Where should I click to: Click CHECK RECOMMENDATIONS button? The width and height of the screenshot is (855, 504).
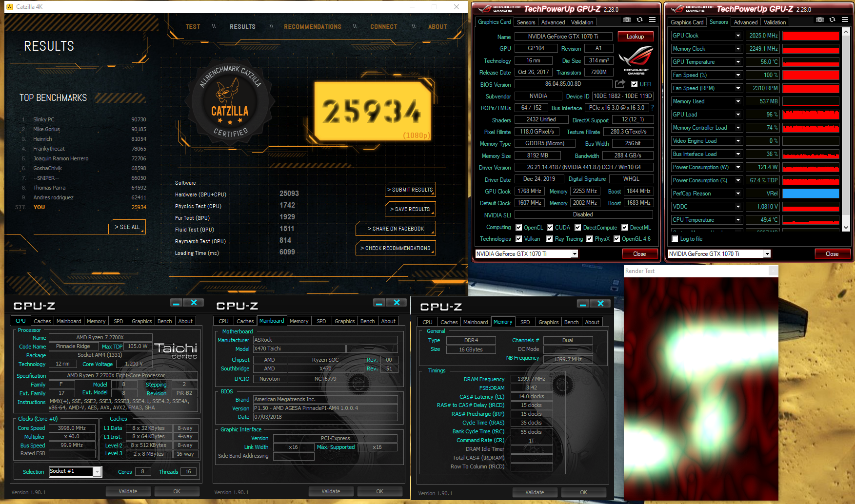click(396, 248)
